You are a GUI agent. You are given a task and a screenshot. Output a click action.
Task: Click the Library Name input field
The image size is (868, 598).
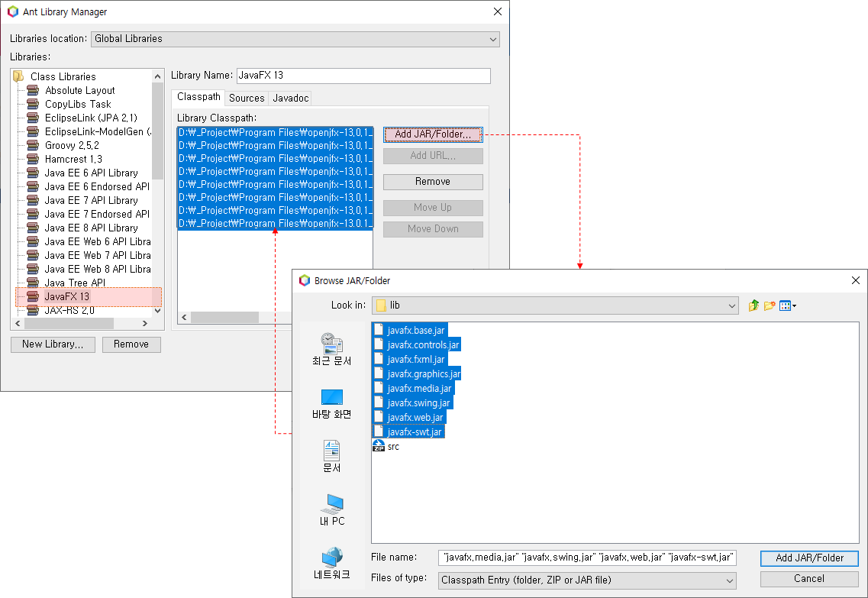pyautogui.click(x=363, y=76)
